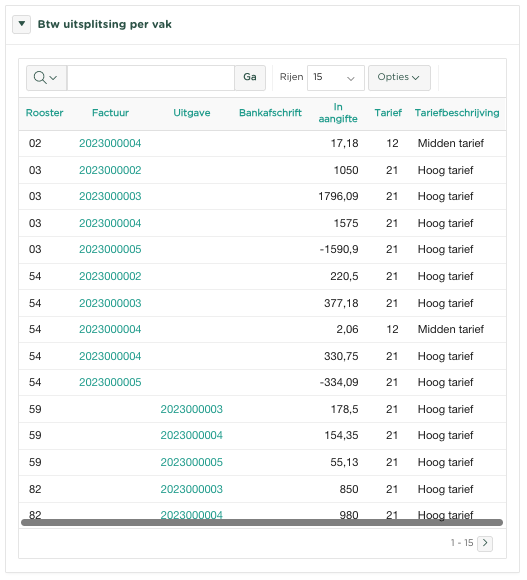527x580 pixels.
Task: Sort by the Rooster column header
Action: (44, 113)
